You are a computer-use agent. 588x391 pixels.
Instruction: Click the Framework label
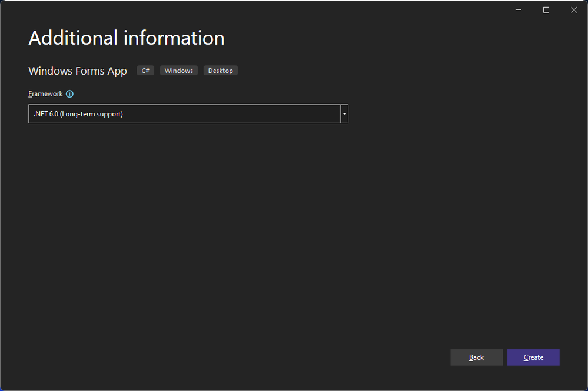(45, 94)
